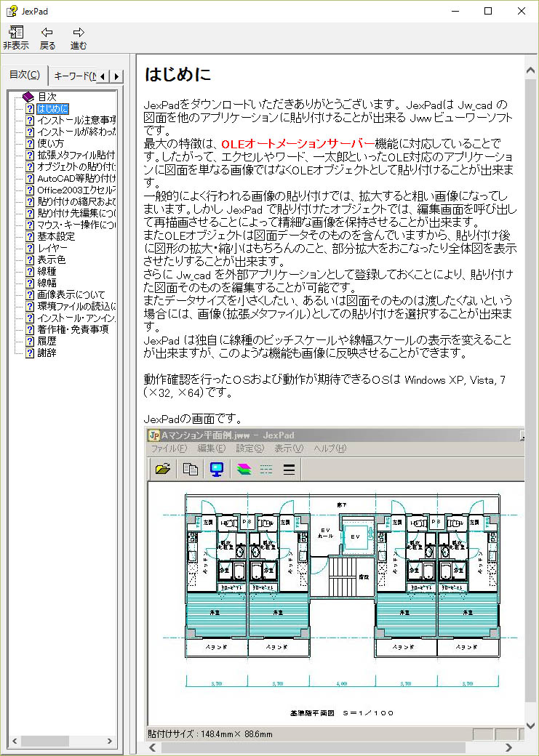The image size is (539, 756).
Task: Click the copy icon in embedded screenshot
Action: click(190, 469)
